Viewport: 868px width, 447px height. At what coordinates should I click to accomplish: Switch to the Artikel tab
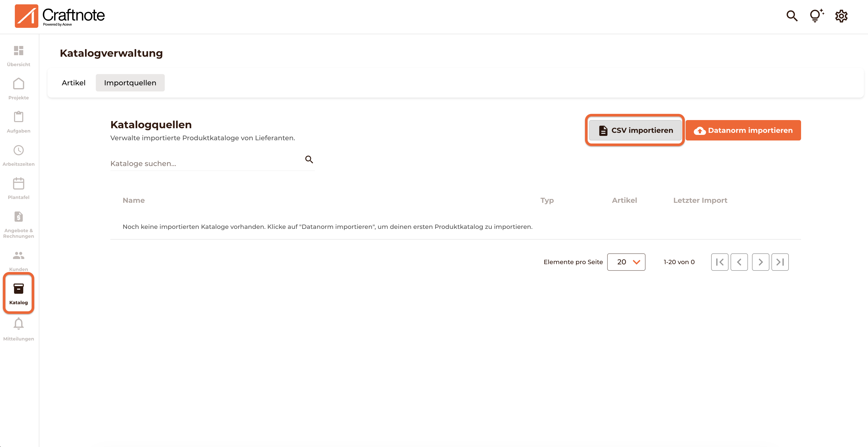74,83
